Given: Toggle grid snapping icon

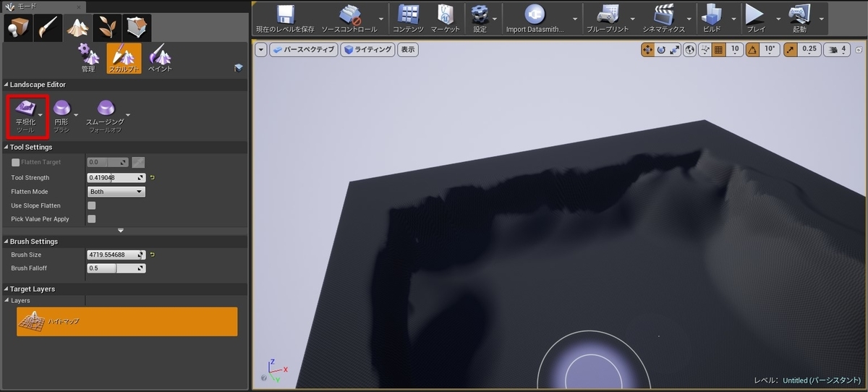Looking at the screenshot, I should (x=718, y=50).
